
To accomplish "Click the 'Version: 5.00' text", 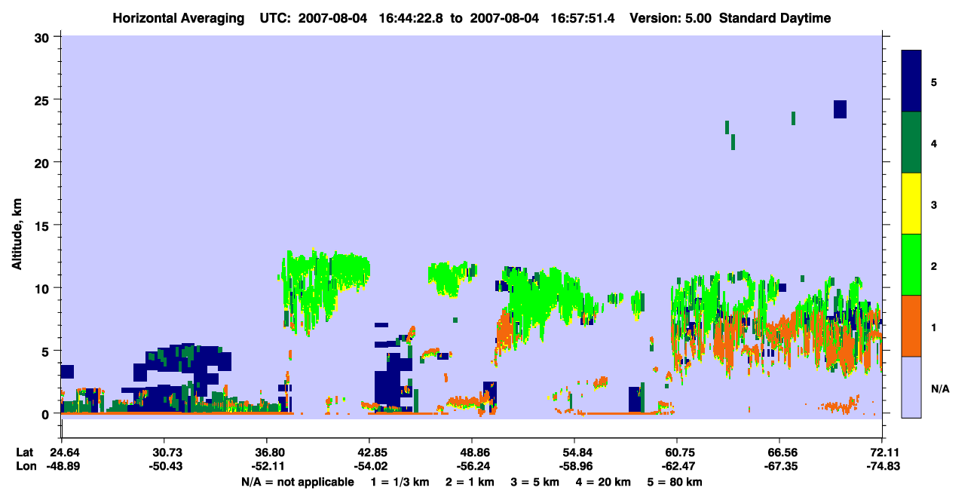I will coord(670,18).
